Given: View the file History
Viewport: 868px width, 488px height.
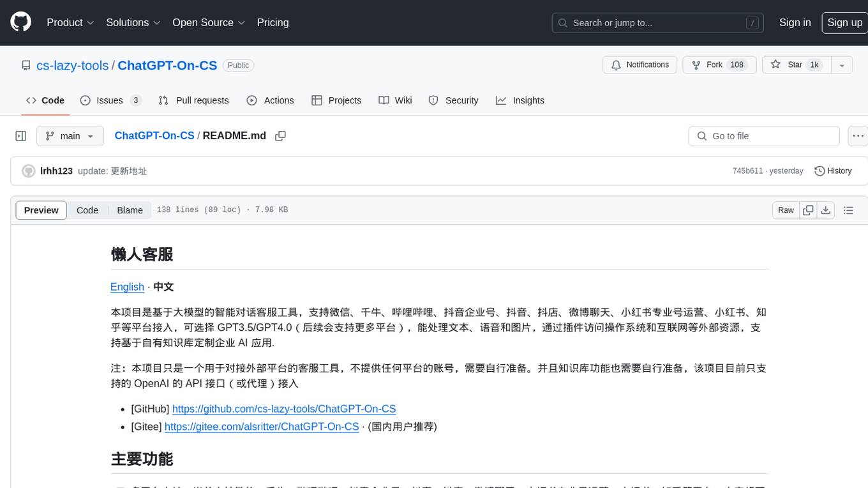Looking at the screenshot, I should (833, 171).
